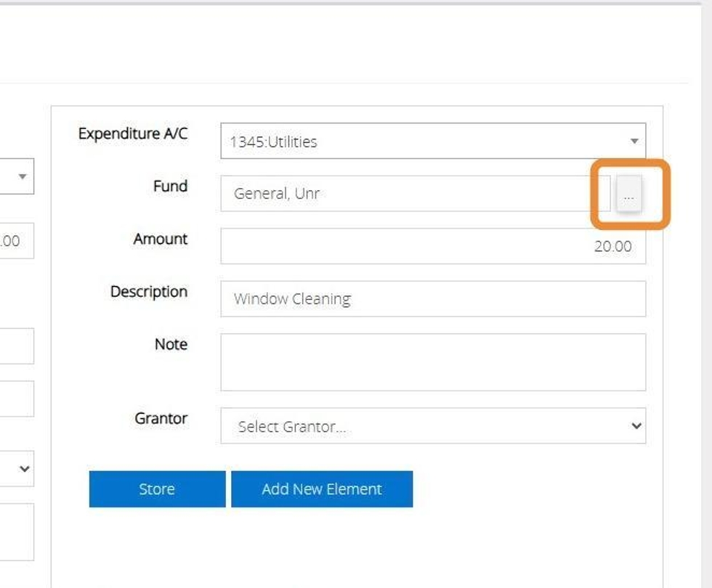Open the Expenditure A/C 1345:Utilities combo box
Screen dimensions: 712x588
tap(433, 141)
